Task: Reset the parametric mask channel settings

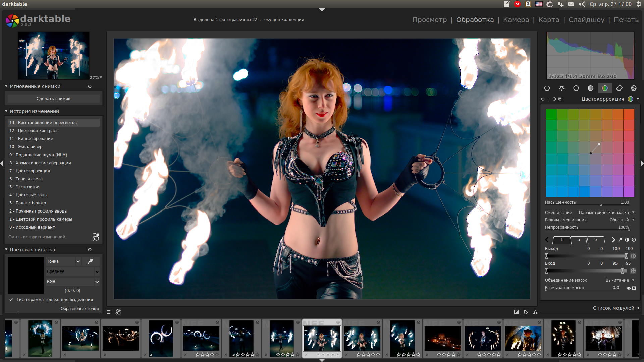Action: coord(634,240)
